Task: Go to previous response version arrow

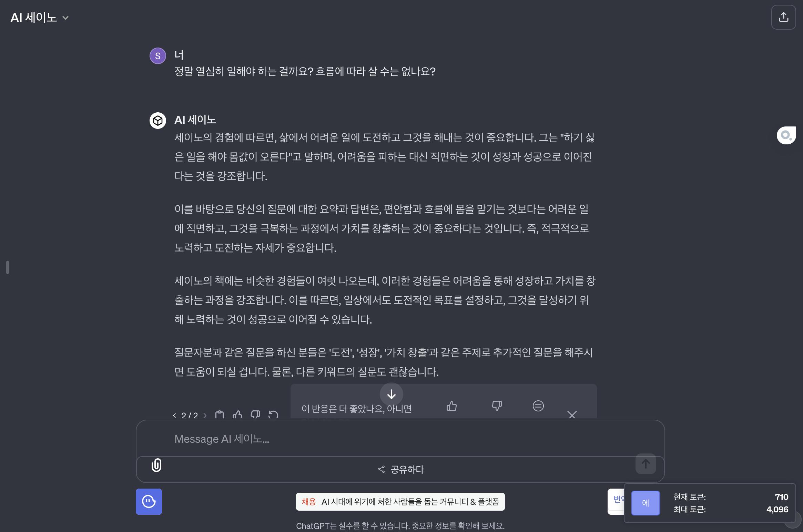Action: click(174, 415)
